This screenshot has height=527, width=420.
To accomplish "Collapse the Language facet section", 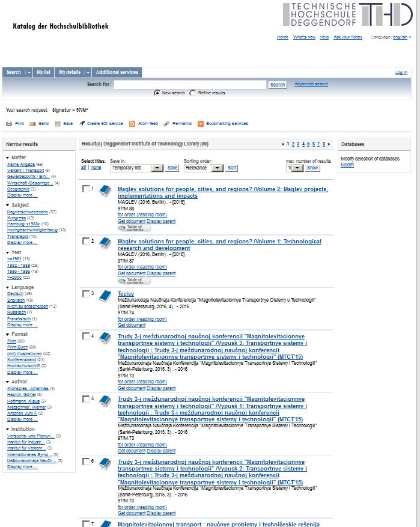I will tap(8, 287).
